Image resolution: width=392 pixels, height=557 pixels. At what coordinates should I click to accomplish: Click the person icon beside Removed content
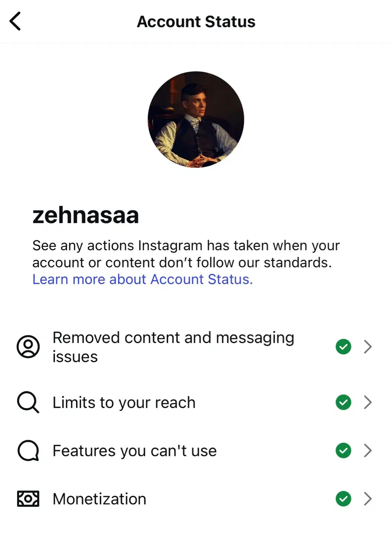[28, 347]
